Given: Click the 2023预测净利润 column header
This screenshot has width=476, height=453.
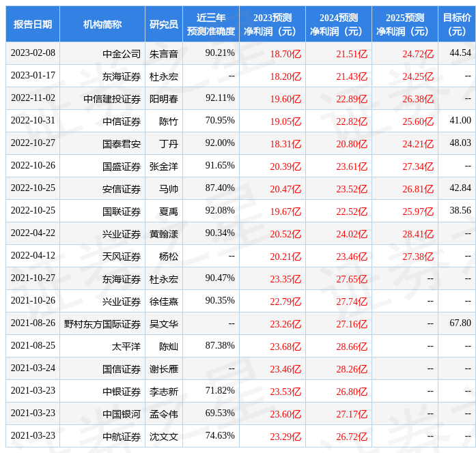Looking at the screenshot, I should (x=272, y=25).
